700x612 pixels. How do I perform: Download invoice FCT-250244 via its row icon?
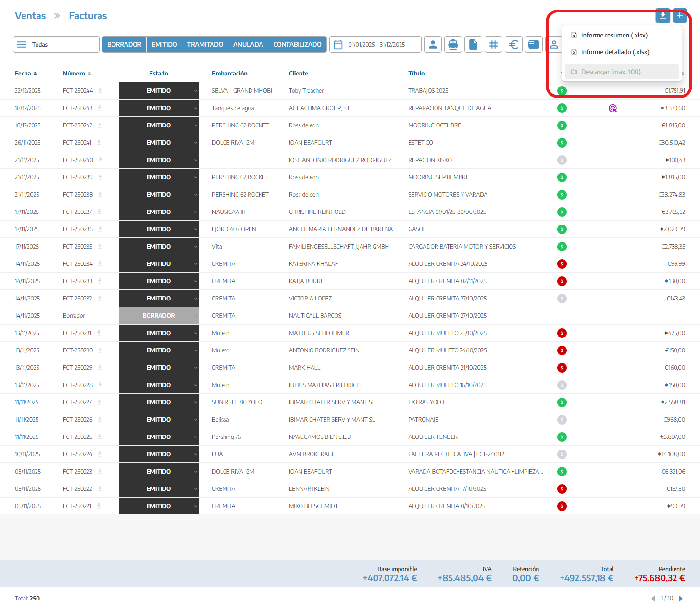(x=100, y=90)
